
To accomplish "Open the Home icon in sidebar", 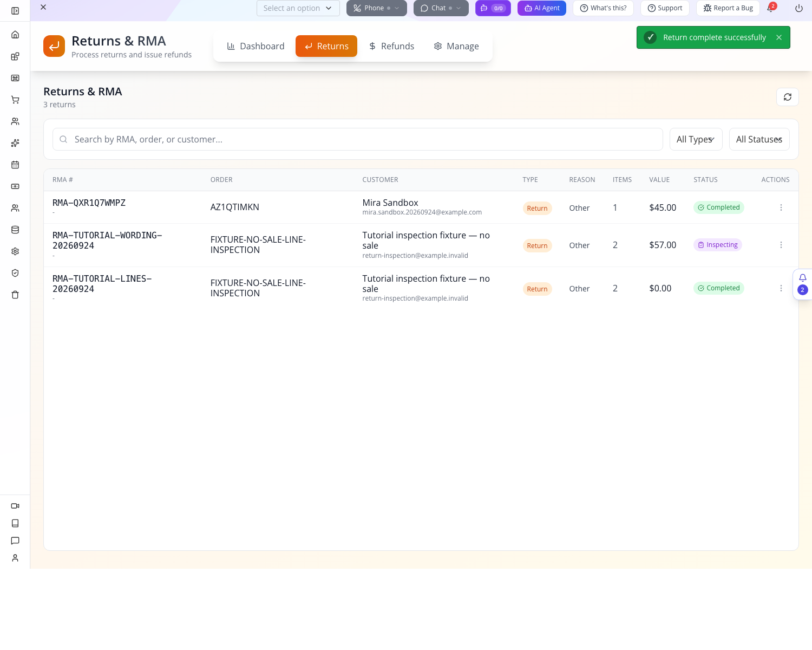I will click(15, 35).
